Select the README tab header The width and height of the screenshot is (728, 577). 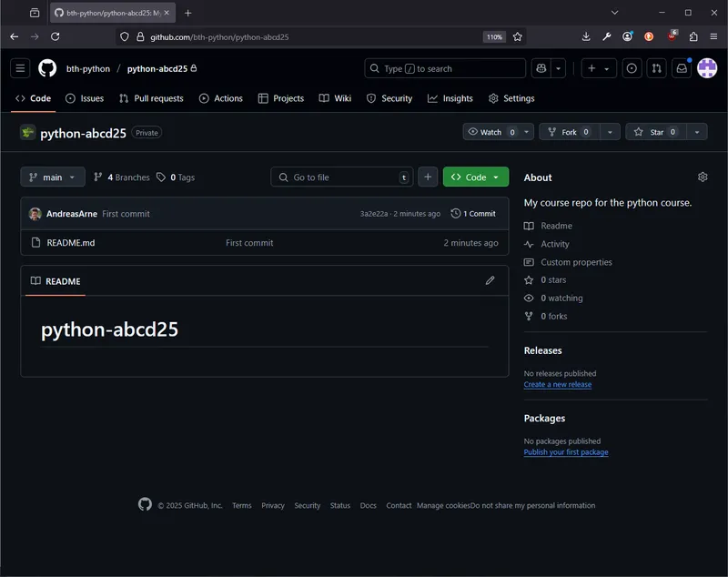coord(56,281)
